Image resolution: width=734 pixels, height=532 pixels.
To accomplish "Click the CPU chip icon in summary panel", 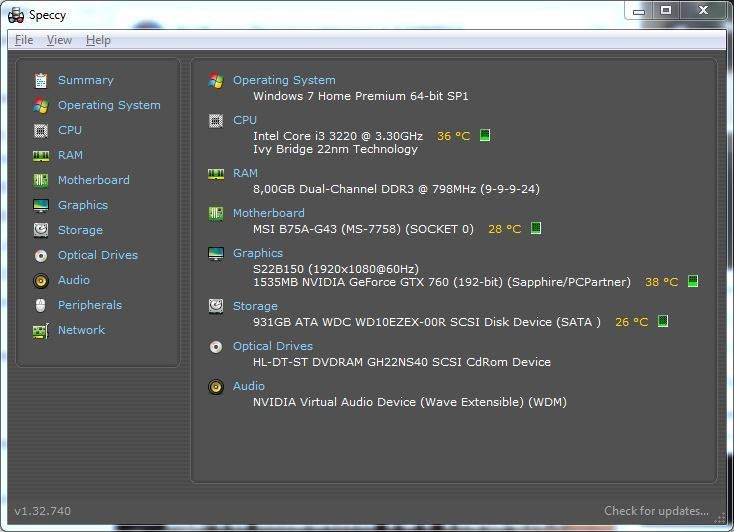I will (x=216, y=121).
